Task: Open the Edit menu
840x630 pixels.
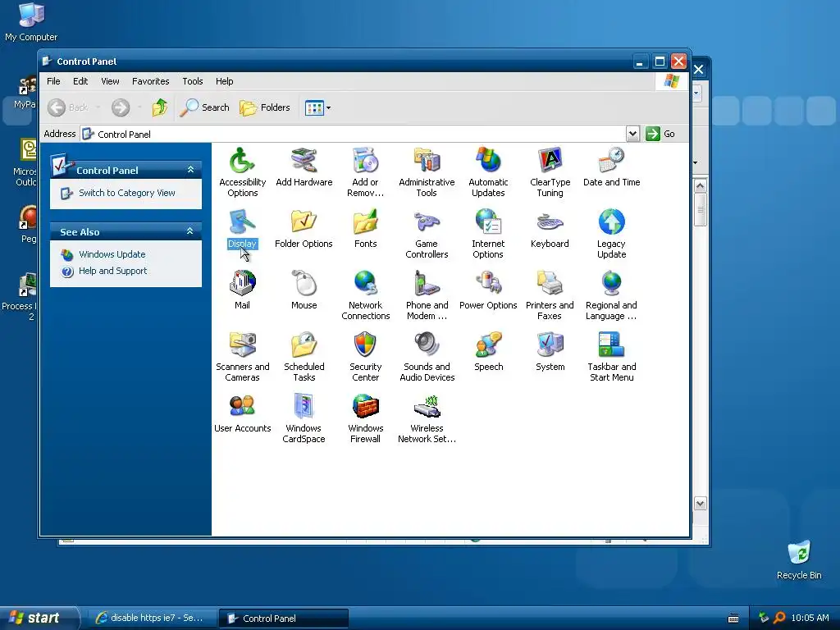Action: [x=80, y=81]
